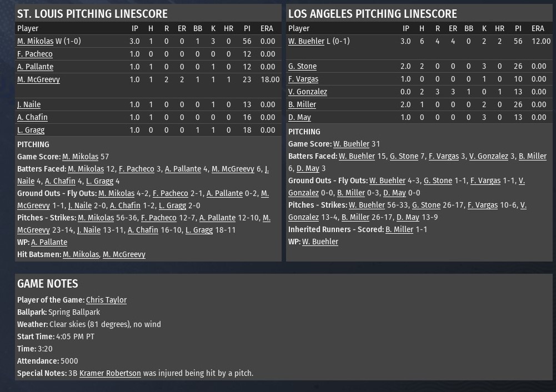The width and height of the screenshot is (556, 392).
Task: Click G. Stone in Los Angeles table
Action: (x=302, y=66)
